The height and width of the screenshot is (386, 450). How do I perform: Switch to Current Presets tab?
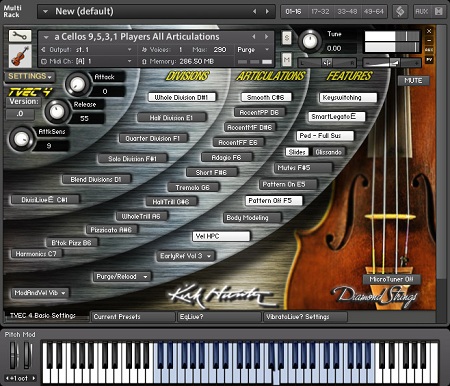point(133,317)
